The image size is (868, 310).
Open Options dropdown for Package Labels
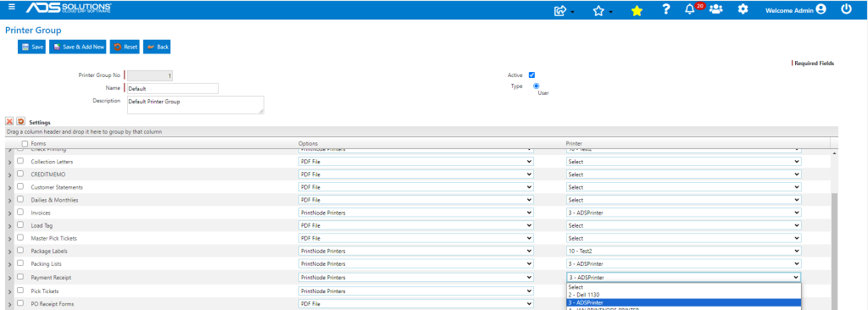tap(415, 251)
